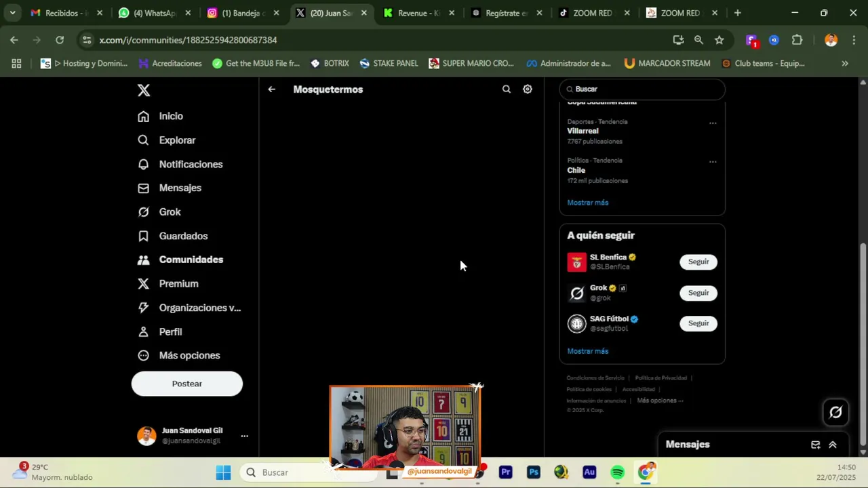Open Política de Privacidad link
Viewport: 868px width, 488px height.
tap(660, 378)
